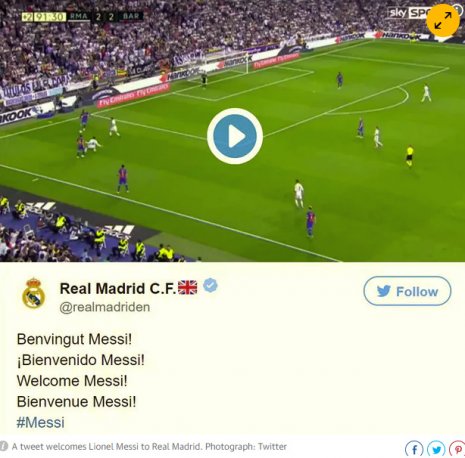This screenshot has width=465, height=458.
Task: Click the caption info icon
Action: pos(4,446)
